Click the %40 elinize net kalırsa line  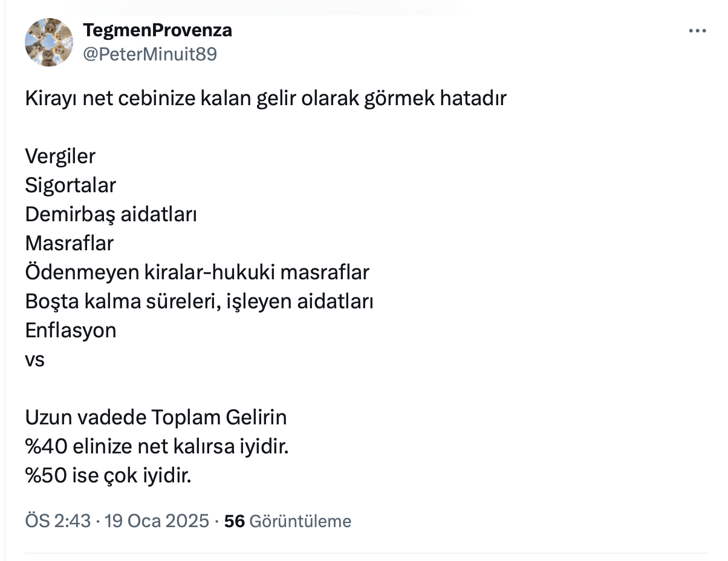157,447
